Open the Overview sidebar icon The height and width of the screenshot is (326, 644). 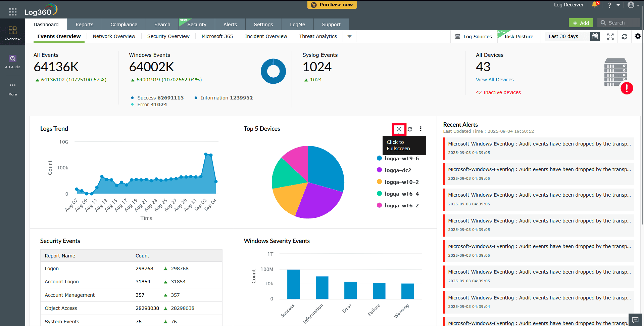click(x=12, y=33)
